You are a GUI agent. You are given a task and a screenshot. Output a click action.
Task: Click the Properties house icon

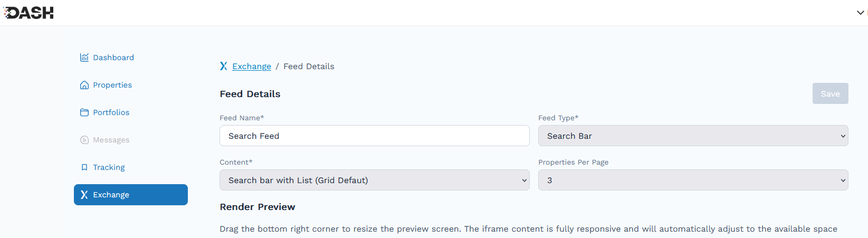pyautogui.click(x=84, y=85)
